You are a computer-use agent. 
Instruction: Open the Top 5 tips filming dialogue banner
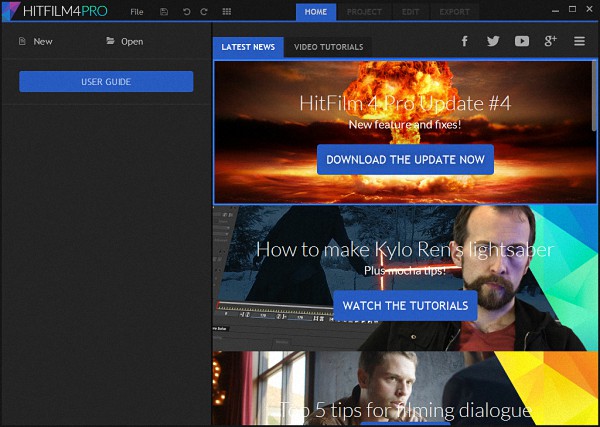(405, 388)
